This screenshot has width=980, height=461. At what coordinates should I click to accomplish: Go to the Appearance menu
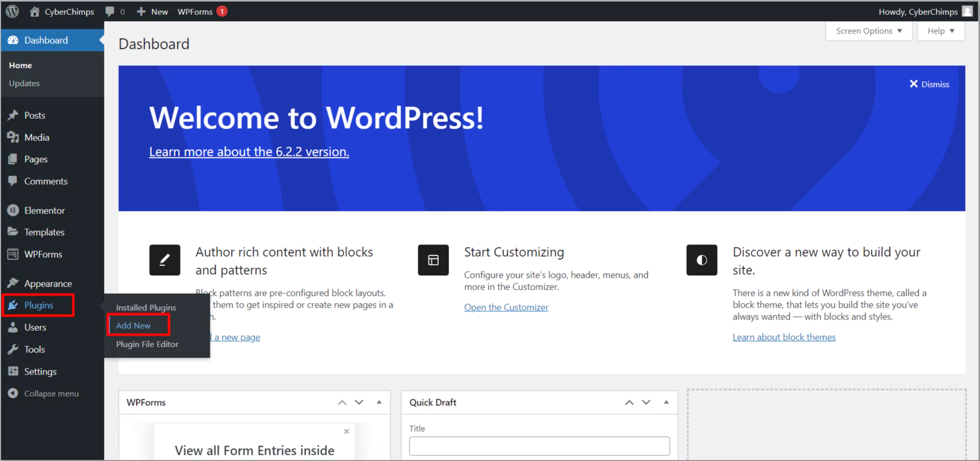(x=48, y=283)
